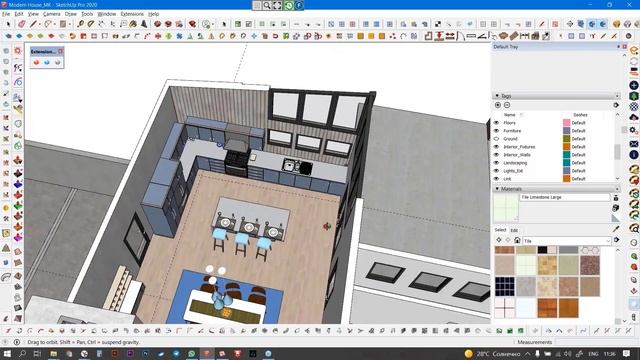This screenshot has height=360, width=640.
Task: Hide the Furniture tag
Action: [496, 131]
